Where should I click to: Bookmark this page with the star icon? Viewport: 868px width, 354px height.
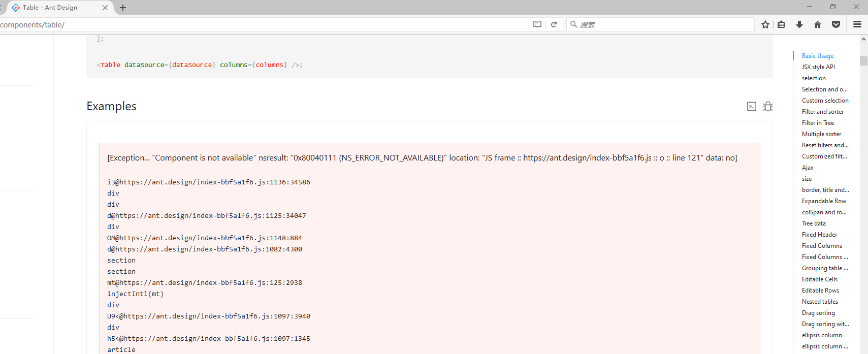click(765, 24)
